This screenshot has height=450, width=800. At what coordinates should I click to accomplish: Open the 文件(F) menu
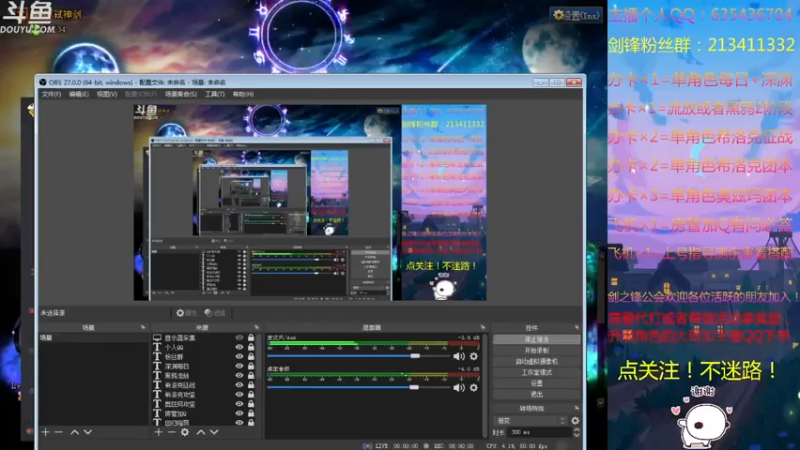(51, 94)
